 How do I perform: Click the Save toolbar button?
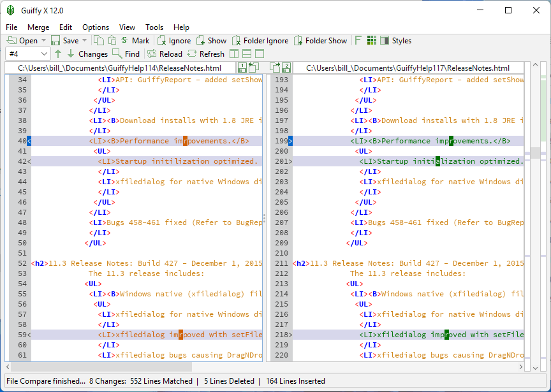65,41
